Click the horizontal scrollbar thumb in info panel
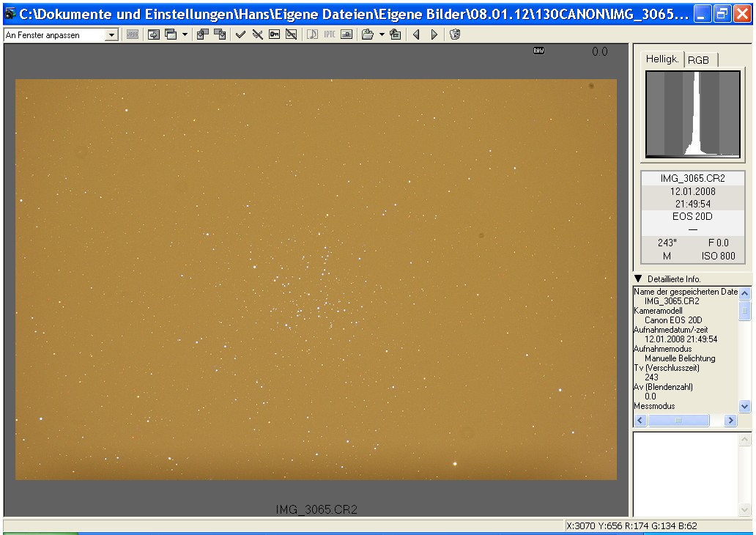Image resolution: width=756 pixels, height=535 pixels. coord(678,421)
